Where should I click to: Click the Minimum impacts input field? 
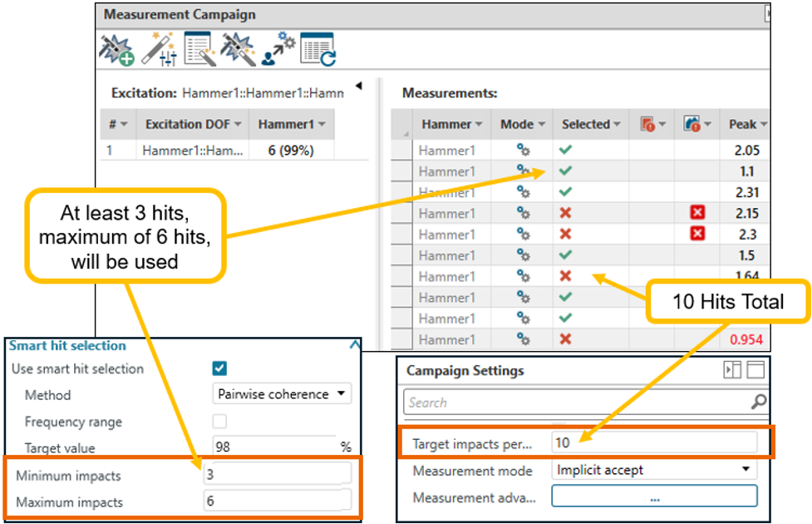click(x=277, y=476)
